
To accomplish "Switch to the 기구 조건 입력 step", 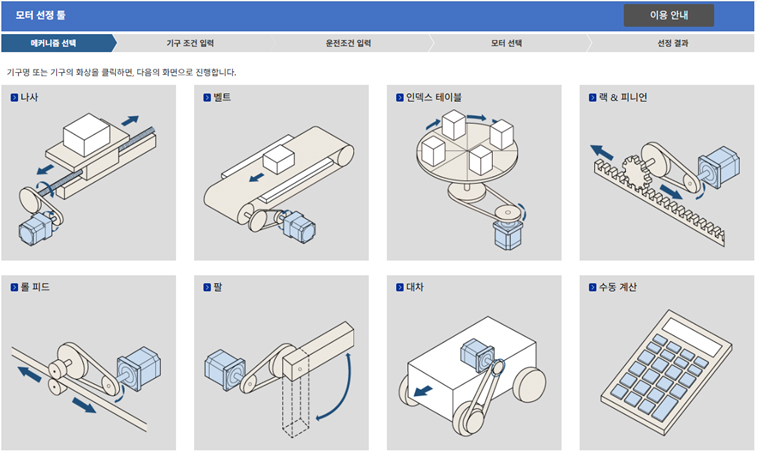I will pyautogui.click(x=190, y=43).
